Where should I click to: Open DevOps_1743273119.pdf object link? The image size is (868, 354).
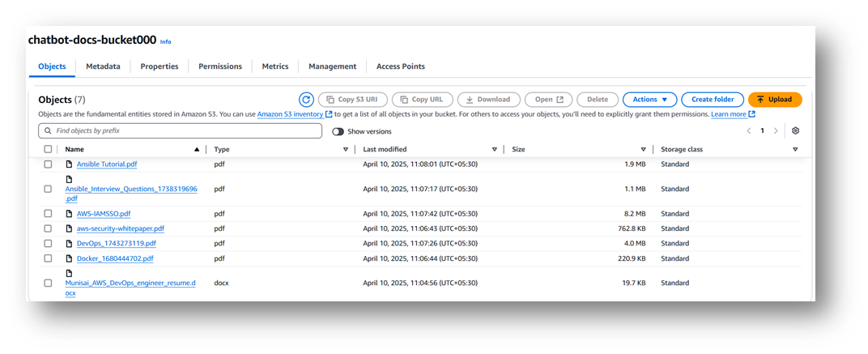coord(117,243)
